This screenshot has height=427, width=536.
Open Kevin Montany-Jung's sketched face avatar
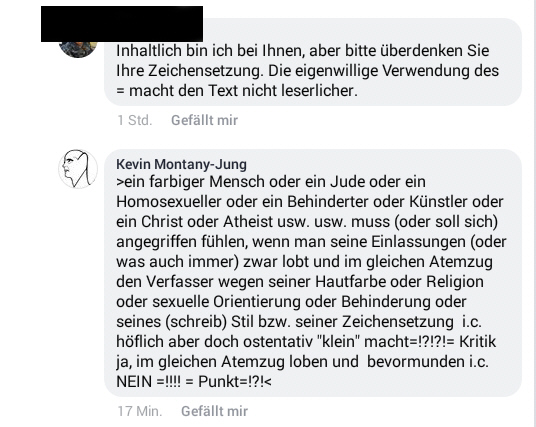coord(78,169)
